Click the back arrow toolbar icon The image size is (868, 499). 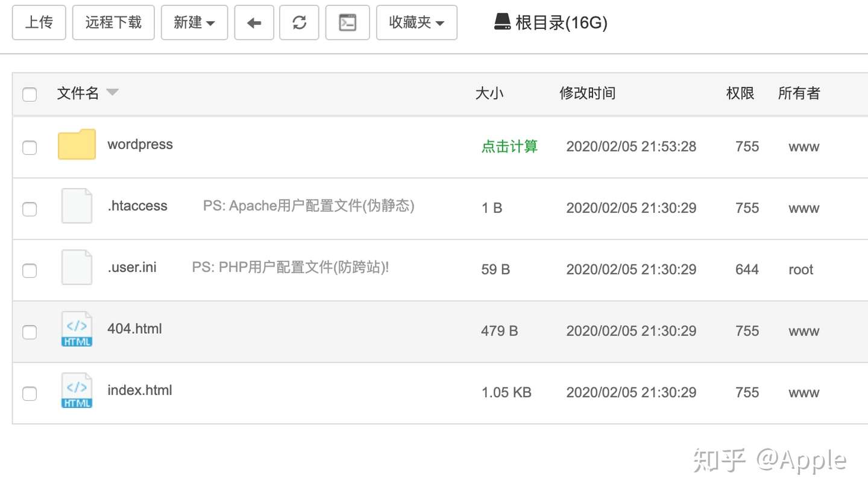[254, 23]
